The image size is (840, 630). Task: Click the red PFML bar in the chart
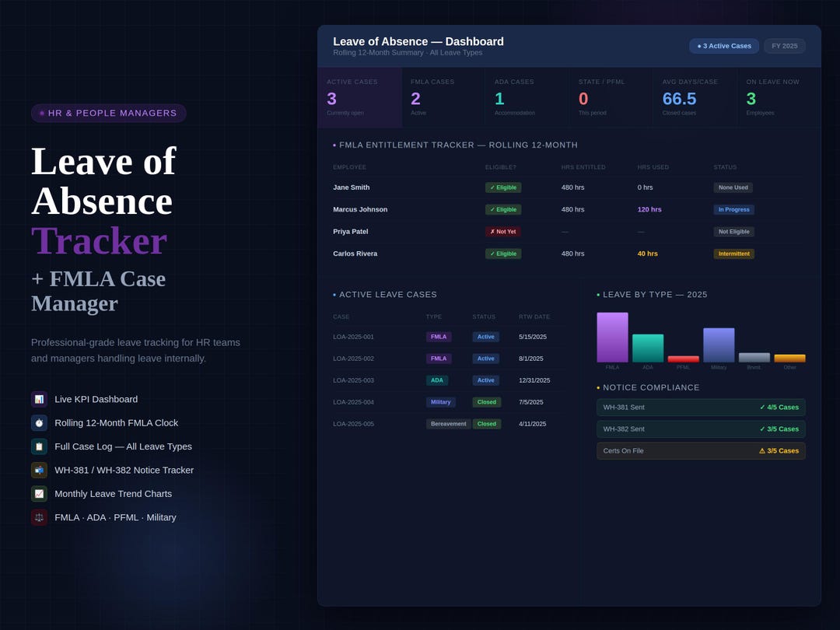tap(683, 359)
